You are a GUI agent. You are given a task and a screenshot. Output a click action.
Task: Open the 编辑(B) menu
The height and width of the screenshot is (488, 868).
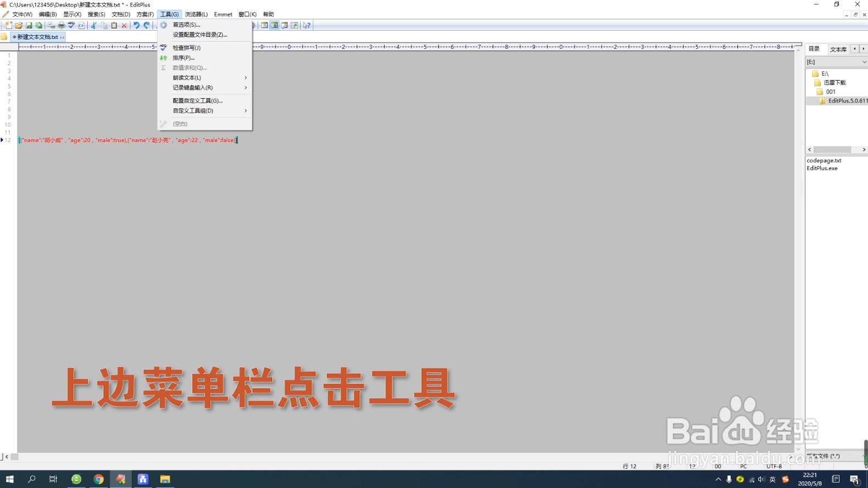click(48, 14)
